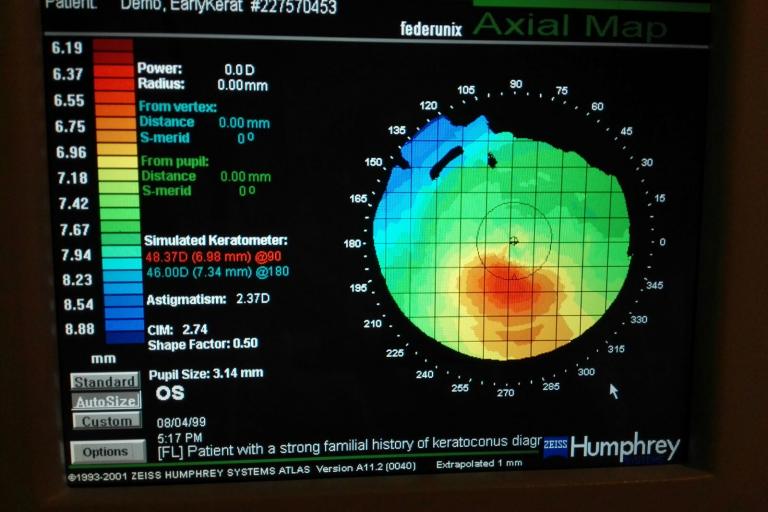Image resolution: width=768 pixels, height=512 pixels.
Task: Click the red steep zone on the map
Action: pos(505,293)
